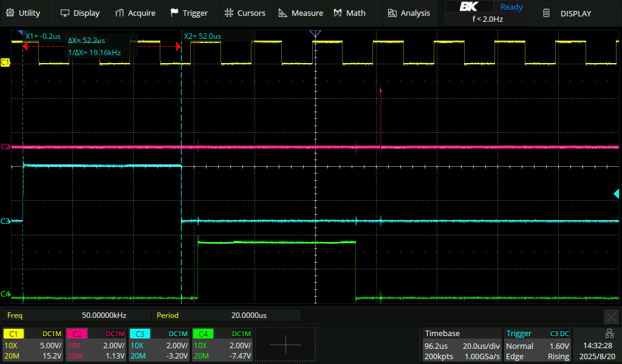Click the Trigger flag icon
This screenshot has width=622, height=364.
pyautogui.click(x=174, y=13)
